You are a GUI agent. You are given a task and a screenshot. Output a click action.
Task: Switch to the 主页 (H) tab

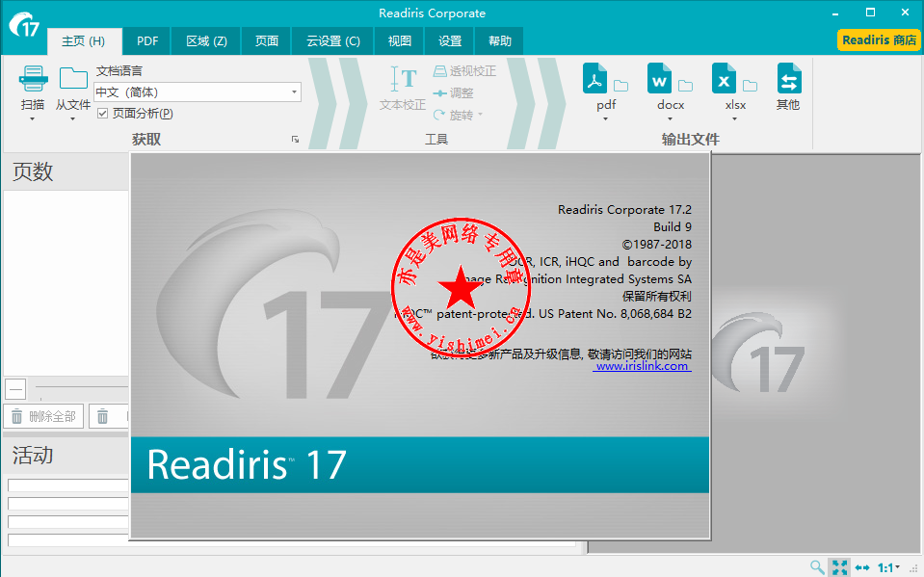(x=84, y=41)
